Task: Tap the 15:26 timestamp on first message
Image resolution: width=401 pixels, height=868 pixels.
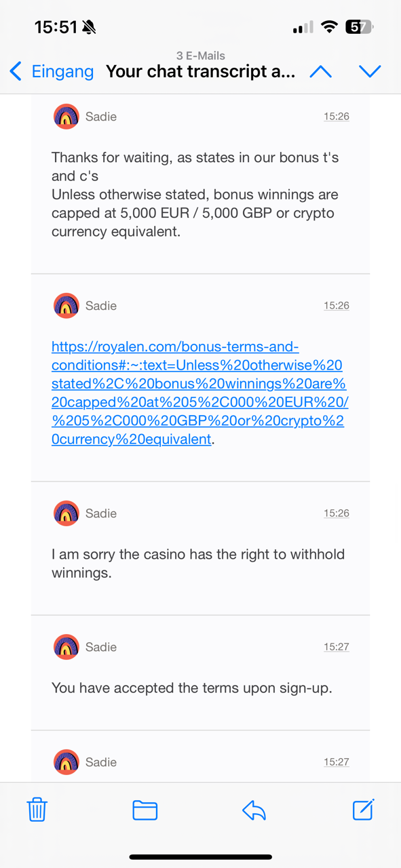Action: coord(336,117)
